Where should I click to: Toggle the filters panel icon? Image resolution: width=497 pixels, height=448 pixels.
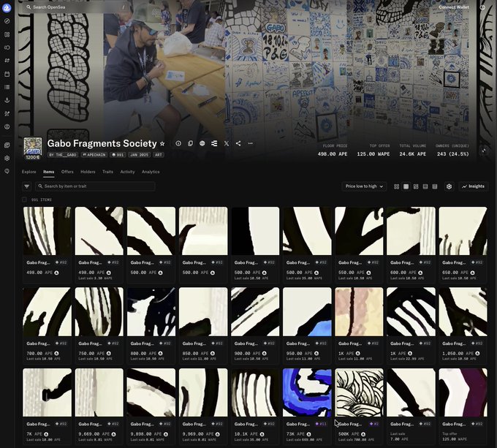coord(27,186)
